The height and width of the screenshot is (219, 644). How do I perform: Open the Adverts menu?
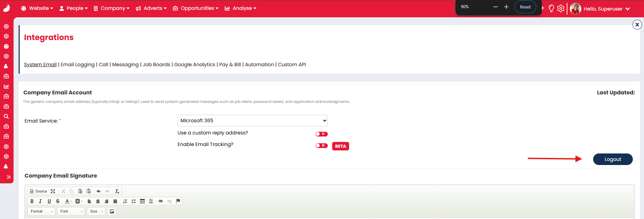point(151,8)
